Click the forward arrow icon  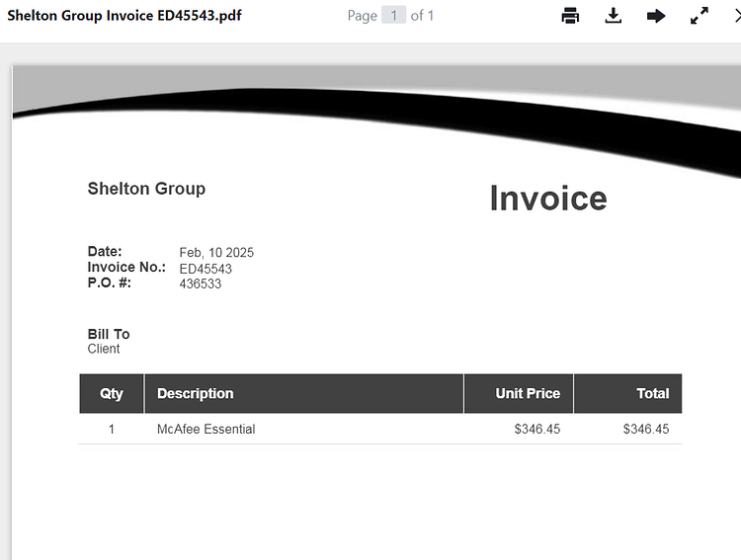(x=656, y=16)
